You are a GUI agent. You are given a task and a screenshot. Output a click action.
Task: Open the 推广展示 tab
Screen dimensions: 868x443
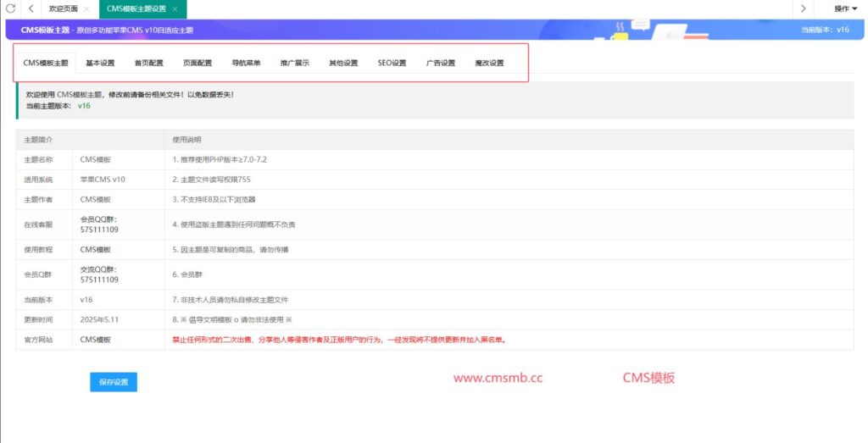point(295,63)
